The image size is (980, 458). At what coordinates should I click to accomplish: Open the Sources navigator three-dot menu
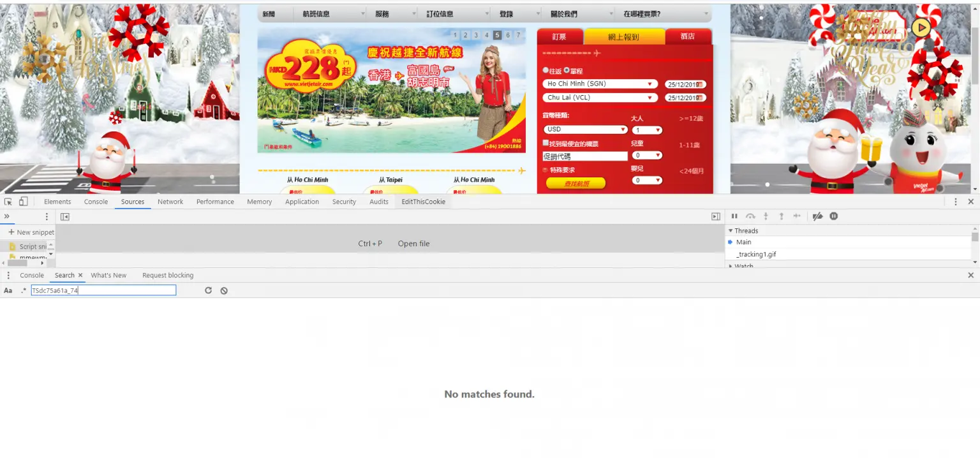pyautogui.click(x=47, y=217)
